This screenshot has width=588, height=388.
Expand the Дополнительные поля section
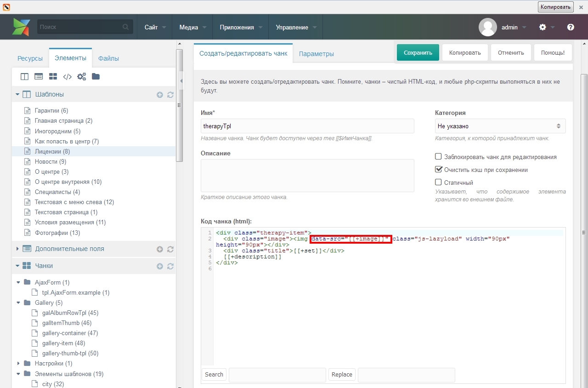pos(17,249)
